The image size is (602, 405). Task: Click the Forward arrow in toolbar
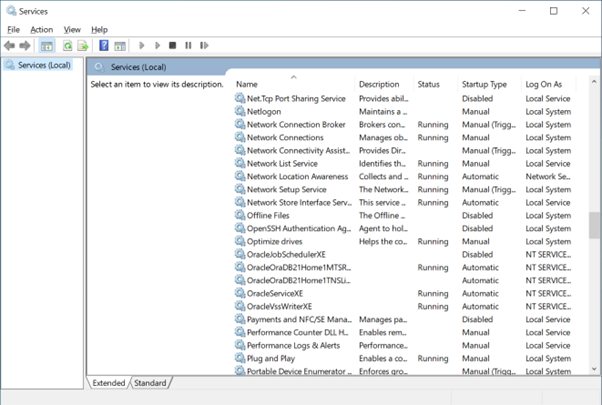[24, 46]
